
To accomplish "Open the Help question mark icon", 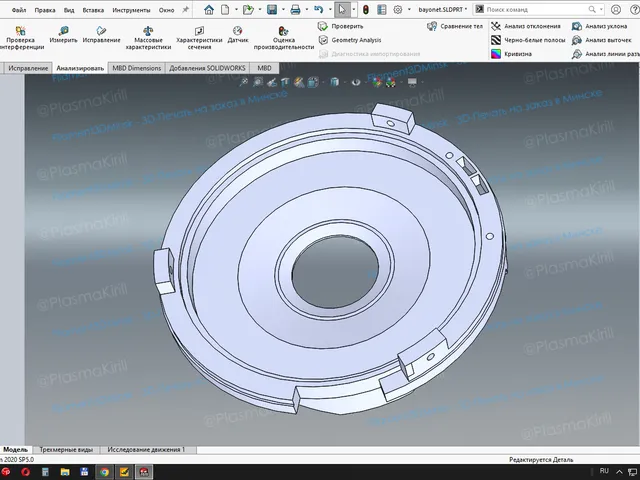I will coord(635,9).
